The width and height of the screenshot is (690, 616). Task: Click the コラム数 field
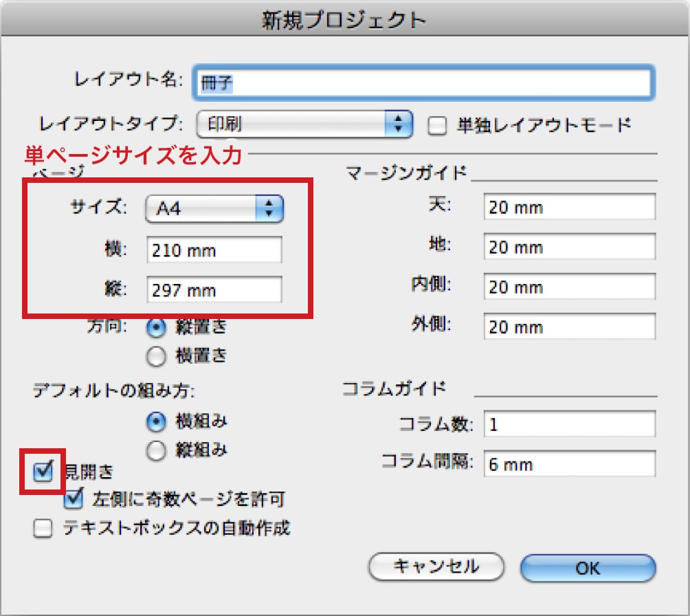pos(569,425)
